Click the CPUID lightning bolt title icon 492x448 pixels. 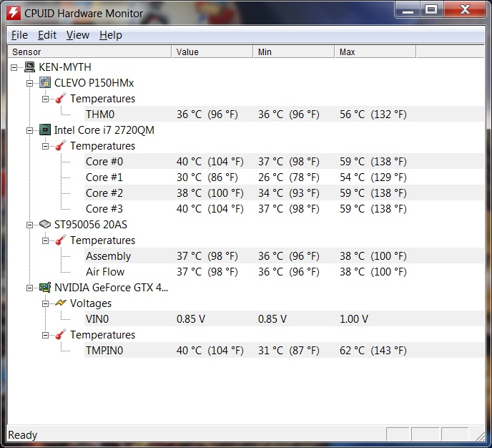14,13
